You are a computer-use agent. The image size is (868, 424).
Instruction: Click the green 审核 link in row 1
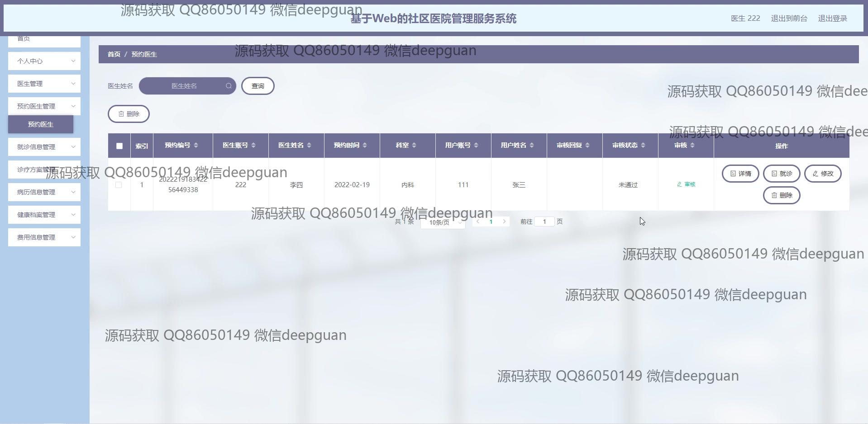[x=686, y=184]
